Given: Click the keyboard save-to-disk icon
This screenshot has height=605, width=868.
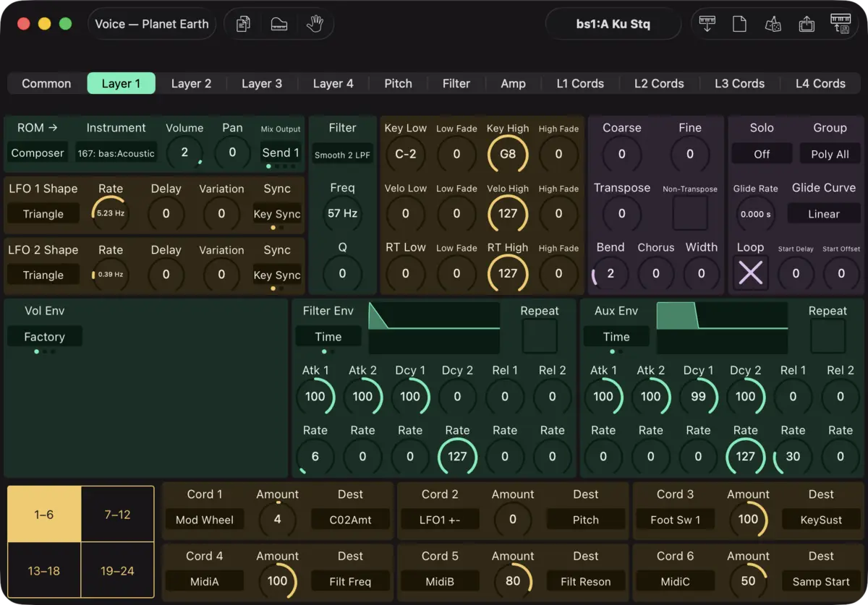Looking at the screenshot, I should tap(840, 24).
